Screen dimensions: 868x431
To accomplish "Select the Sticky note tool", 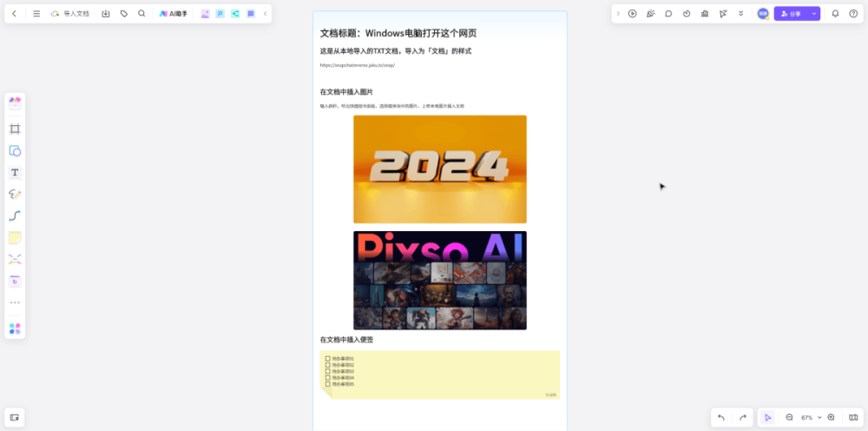I will pyautogui.click(x=15, y=238).
